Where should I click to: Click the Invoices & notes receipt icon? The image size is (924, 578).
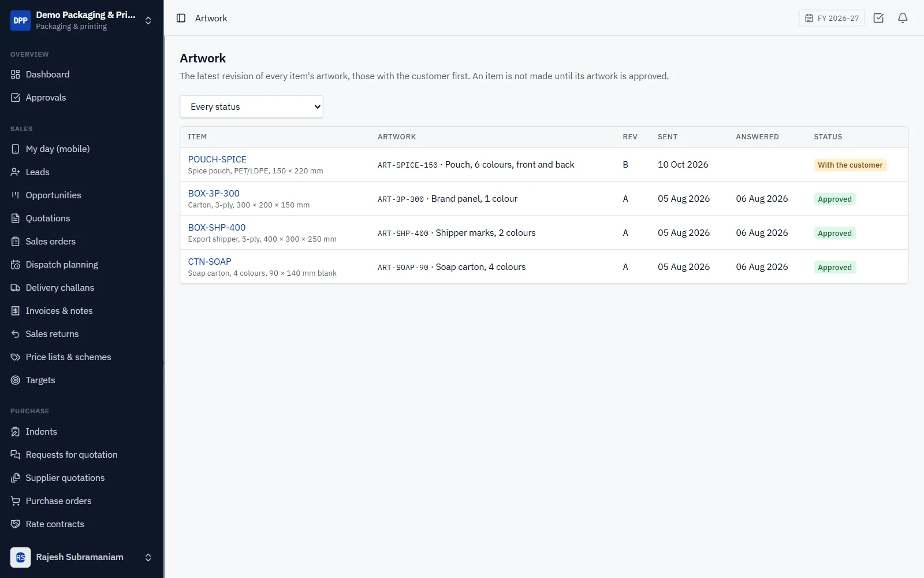(x=16, y=311)
